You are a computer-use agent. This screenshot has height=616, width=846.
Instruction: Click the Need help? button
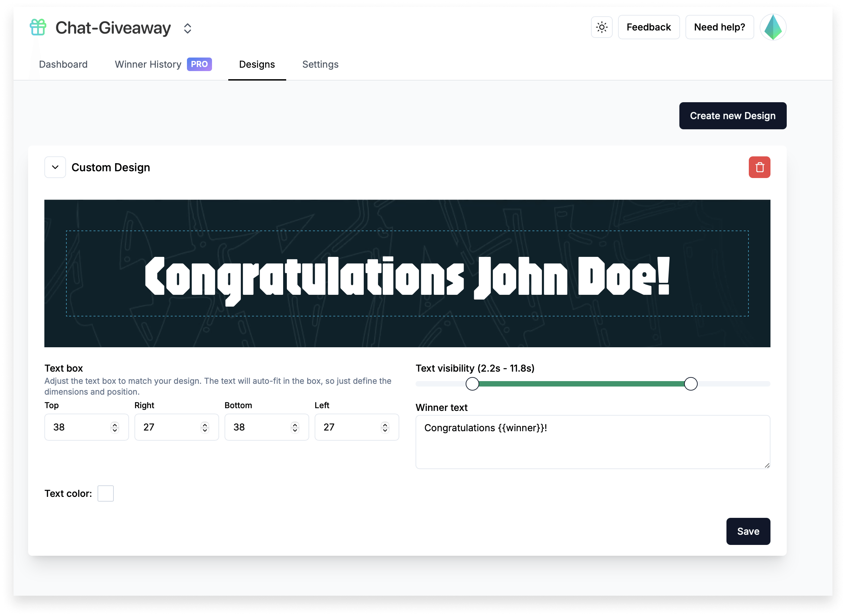click(719, 27)
